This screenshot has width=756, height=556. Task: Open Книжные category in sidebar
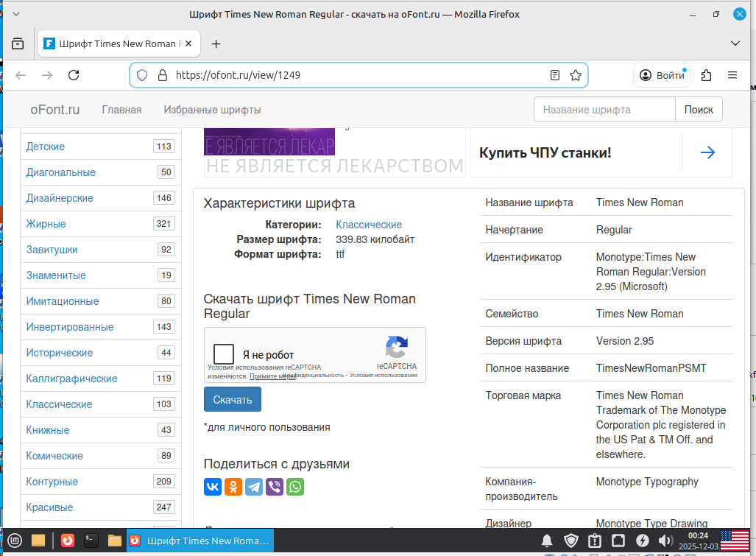click(x=48, y=430)
